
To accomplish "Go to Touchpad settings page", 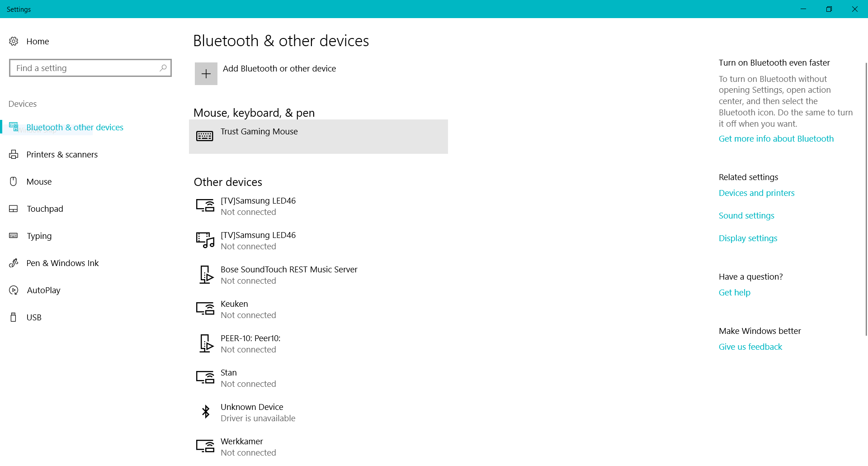I will click(x=45, y=209).
